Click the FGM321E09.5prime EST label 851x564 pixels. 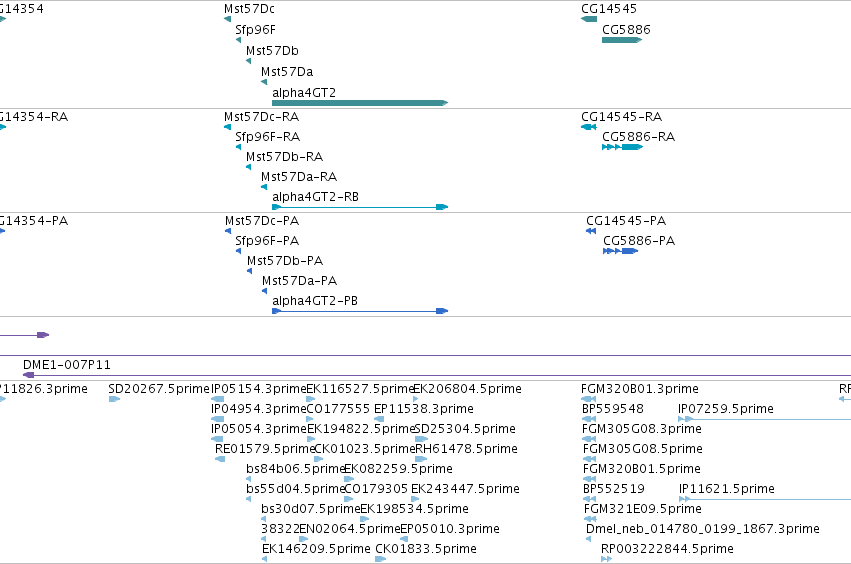point(643,509)
